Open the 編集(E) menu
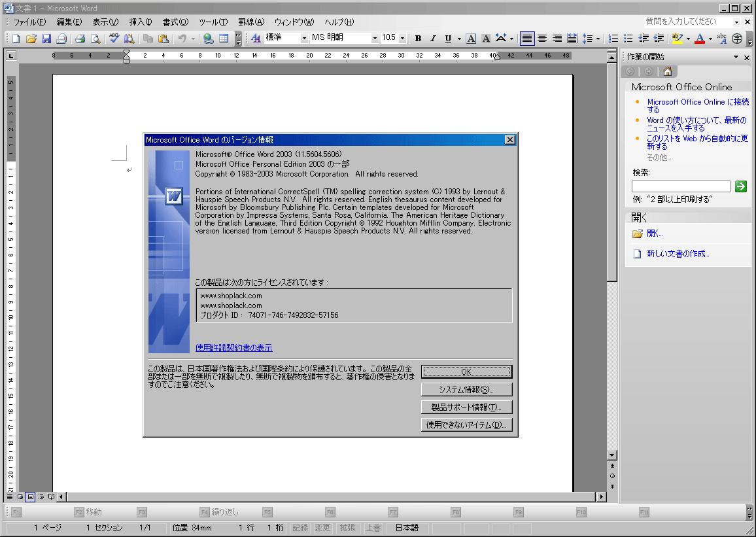Screen dimensions: 756x537 pyautogui.click(x=69, y=22)
